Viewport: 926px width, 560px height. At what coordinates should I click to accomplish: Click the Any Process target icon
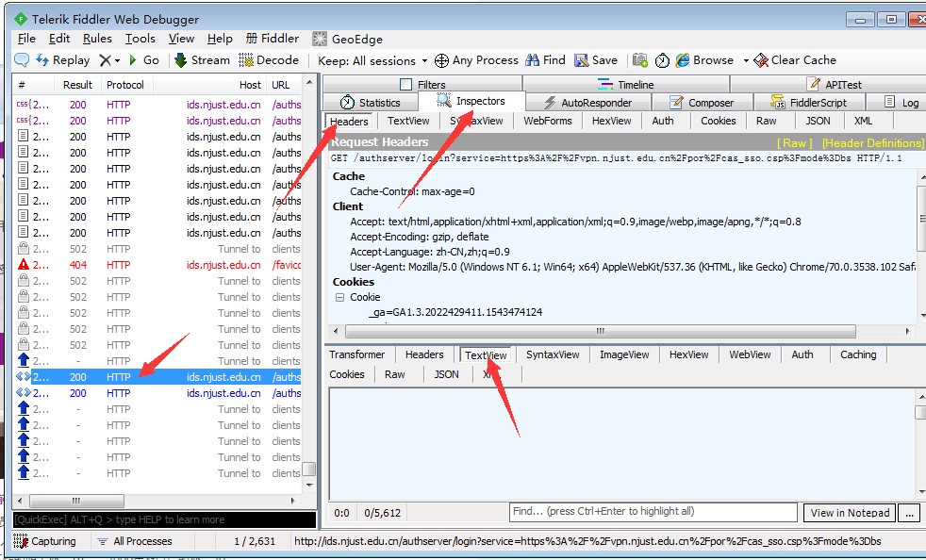point(441,60)
